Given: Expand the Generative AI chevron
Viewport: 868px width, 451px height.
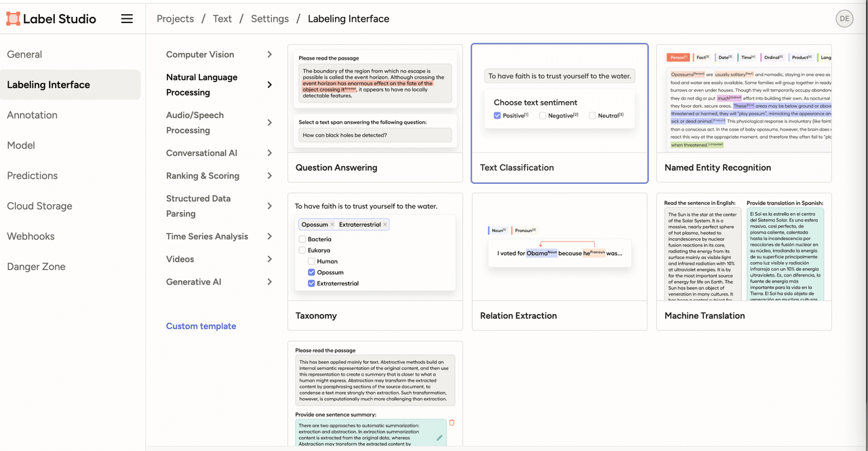Looking at the screenshot, I should tap(269, 282).
